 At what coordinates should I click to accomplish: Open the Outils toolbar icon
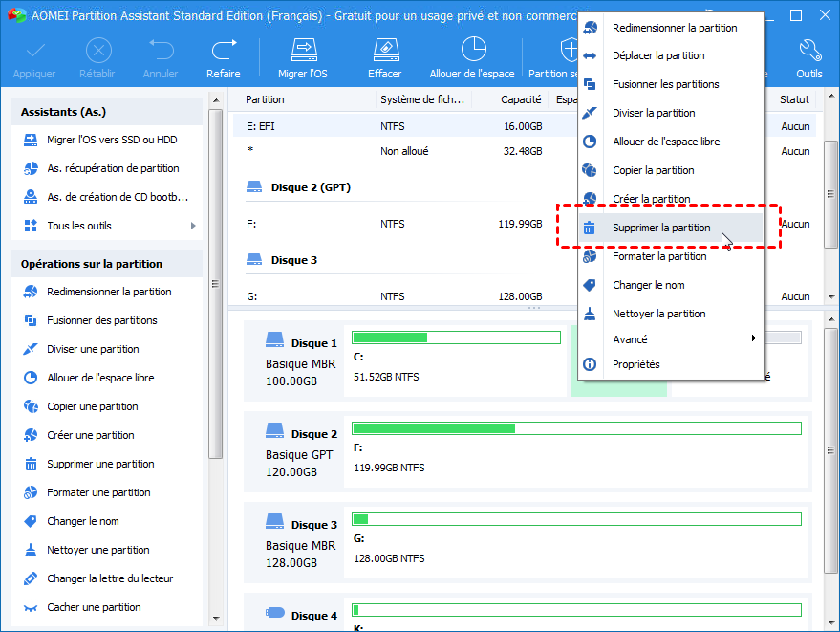(x=809, y=52)
